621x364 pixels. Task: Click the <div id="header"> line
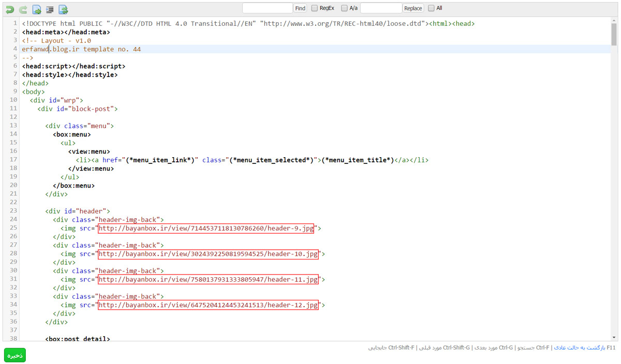tap(78, 211)
